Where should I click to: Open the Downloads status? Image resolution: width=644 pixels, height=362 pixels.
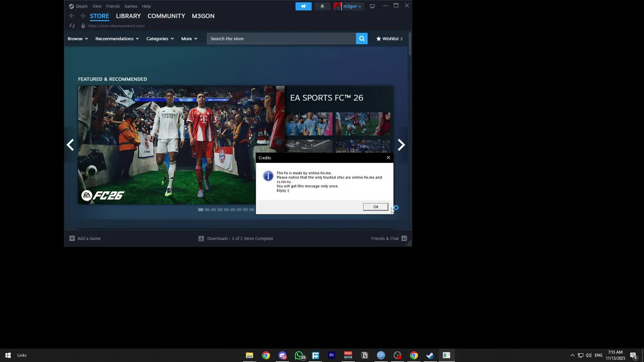[236, 238]
